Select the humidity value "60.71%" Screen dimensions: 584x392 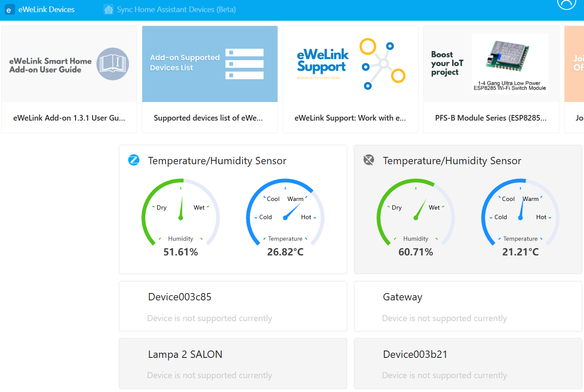(416, 252)
